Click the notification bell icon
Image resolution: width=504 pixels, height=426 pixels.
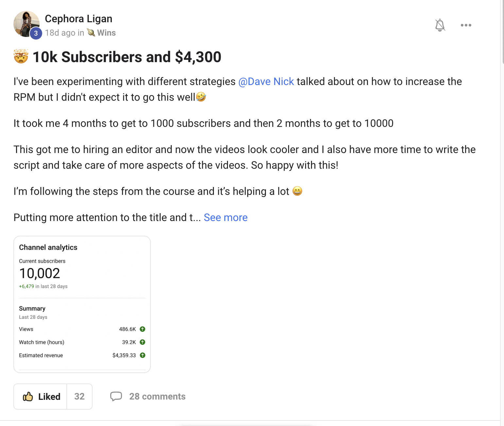(440, 25)
